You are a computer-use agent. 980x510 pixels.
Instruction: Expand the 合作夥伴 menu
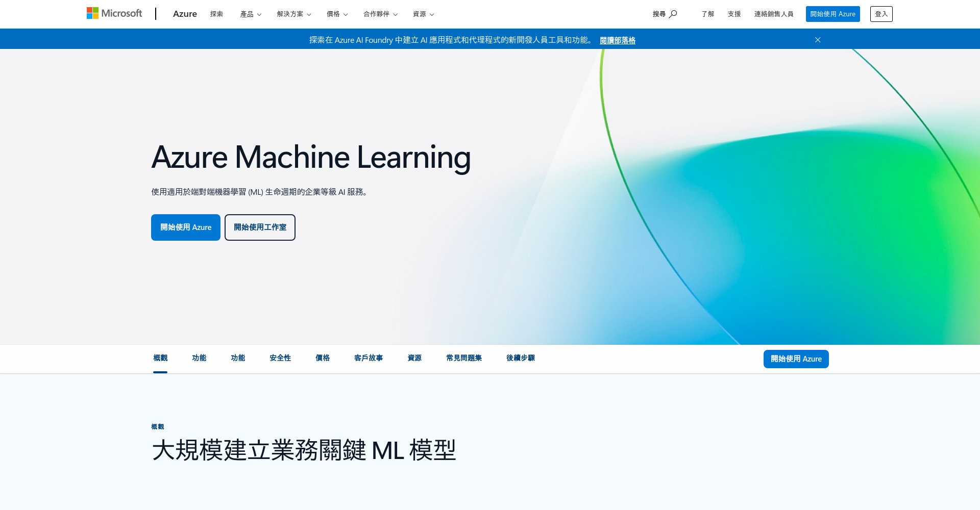coord(380,14)
